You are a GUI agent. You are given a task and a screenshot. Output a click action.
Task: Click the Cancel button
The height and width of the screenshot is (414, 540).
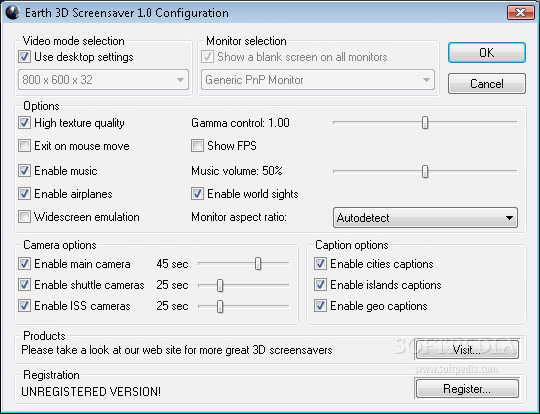[x=487, y=83]
